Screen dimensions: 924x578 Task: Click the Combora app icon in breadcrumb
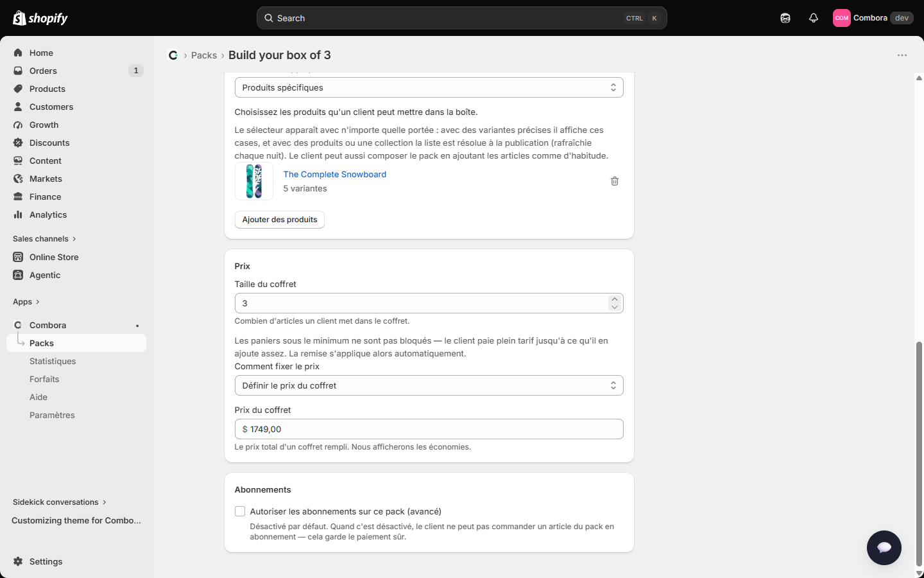pyautogui.click(x=173, y=55)
